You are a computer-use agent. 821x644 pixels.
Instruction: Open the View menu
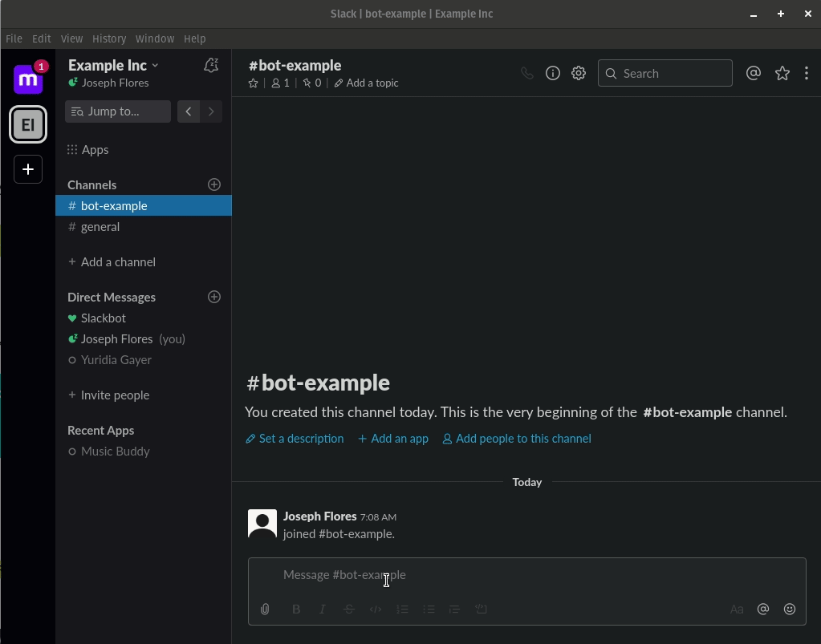(71, 38)
